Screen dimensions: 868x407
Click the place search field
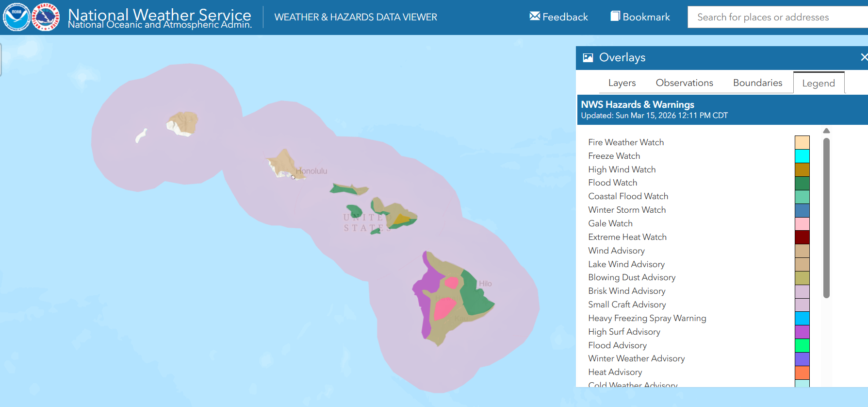(x=778, y=17)
